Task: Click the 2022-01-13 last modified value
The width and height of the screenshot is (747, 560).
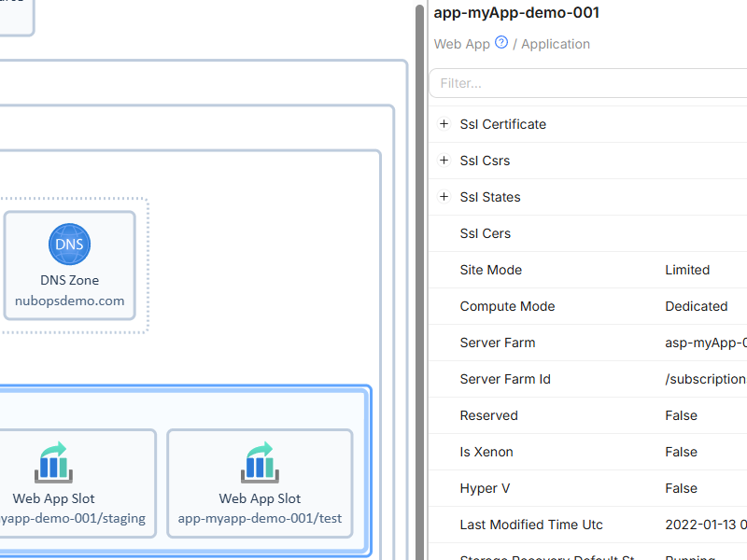Action: (706, 525)
